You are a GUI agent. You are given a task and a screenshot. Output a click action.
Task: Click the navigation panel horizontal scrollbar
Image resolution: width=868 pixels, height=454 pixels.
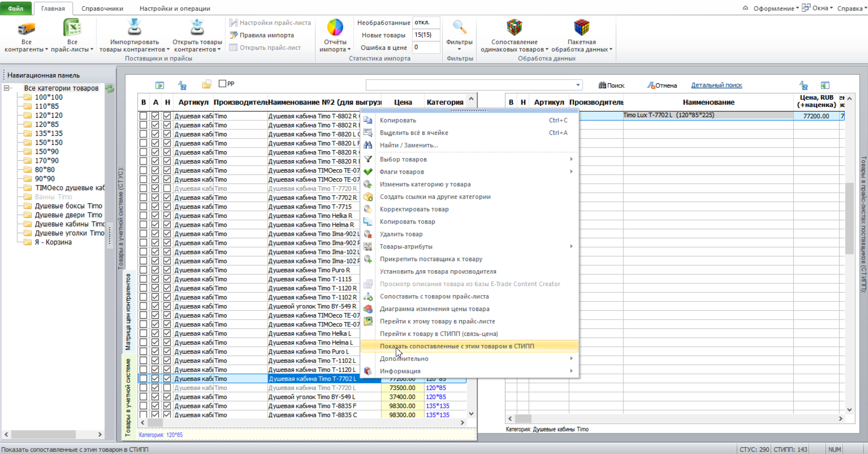(53, 434)
